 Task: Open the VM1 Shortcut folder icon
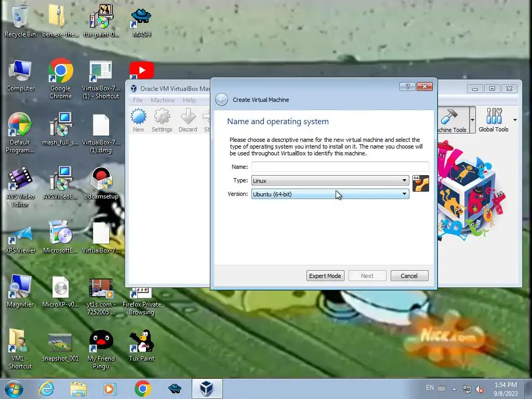point(20,349)
